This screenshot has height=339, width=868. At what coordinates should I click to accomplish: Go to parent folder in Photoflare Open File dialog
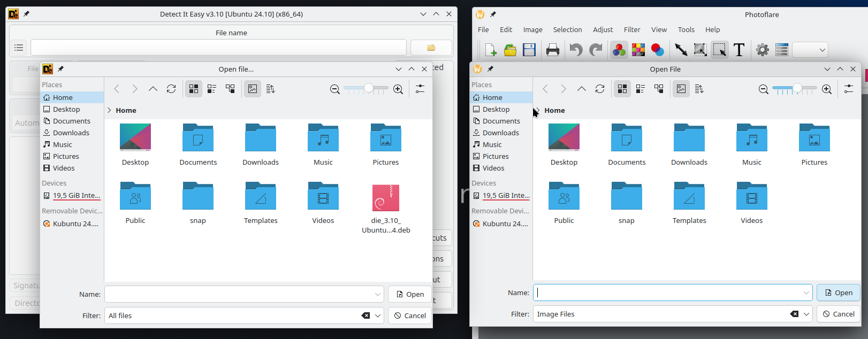582,89
